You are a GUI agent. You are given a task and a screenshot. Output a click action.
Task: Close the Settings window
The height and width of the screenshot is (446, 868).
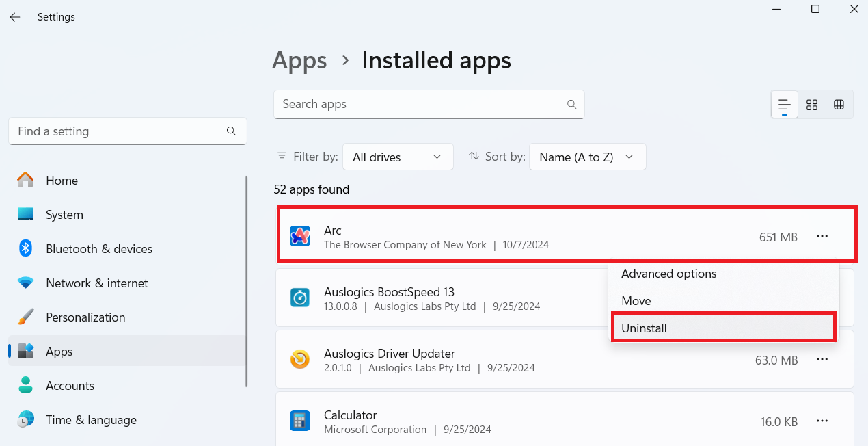click(853, 9)
